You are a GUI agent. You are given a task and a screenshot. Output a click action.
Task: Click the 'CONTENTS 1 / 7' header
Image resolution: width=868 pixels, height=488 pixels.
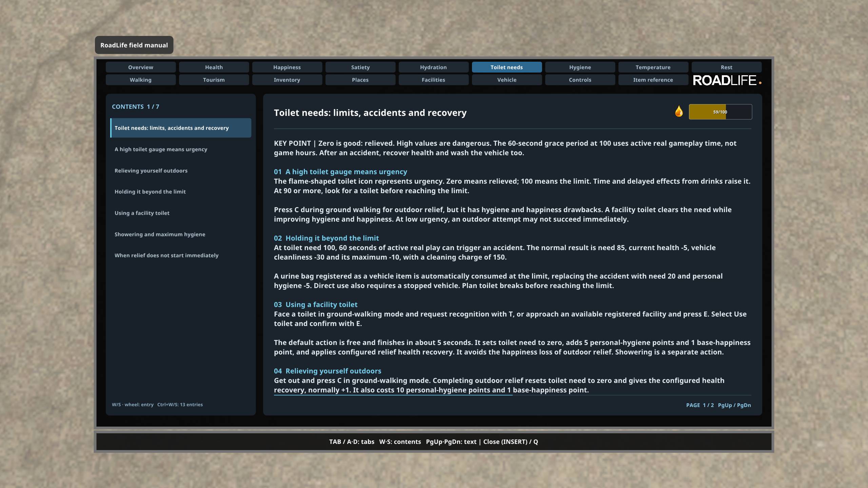click(x=136, y=106)
